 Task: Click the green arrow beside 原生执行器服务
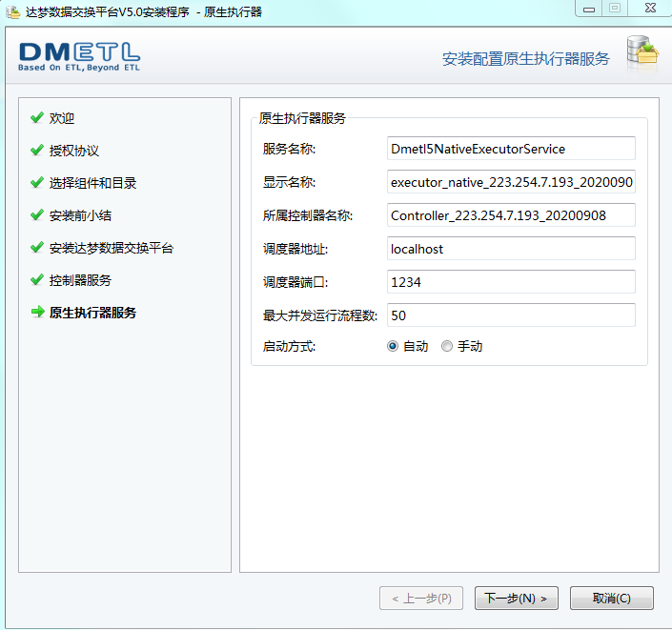tap(38, 312)
